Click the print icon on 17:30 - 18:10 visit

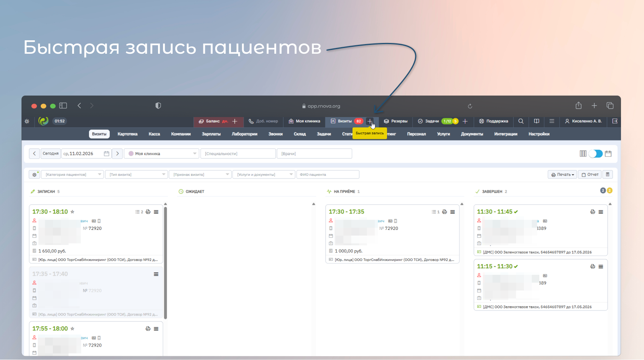point(148,212)
